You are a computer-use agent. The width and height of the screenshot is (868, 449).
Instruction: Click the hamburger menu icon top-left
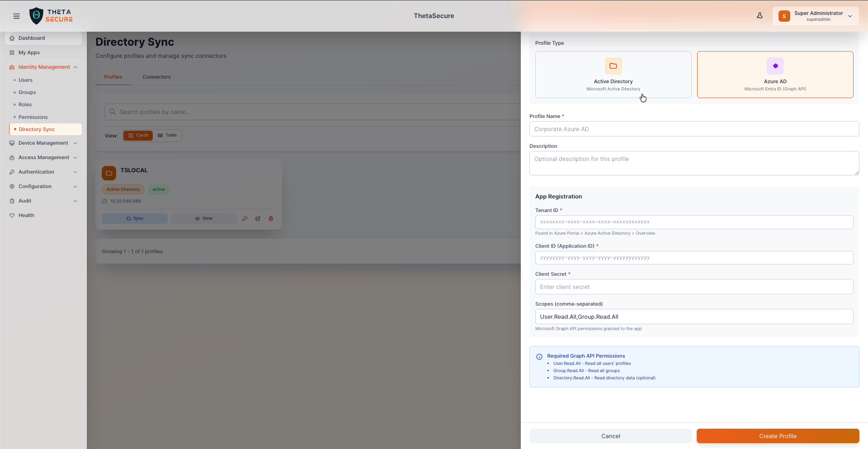pyautogui.click(x=16, y=16)
